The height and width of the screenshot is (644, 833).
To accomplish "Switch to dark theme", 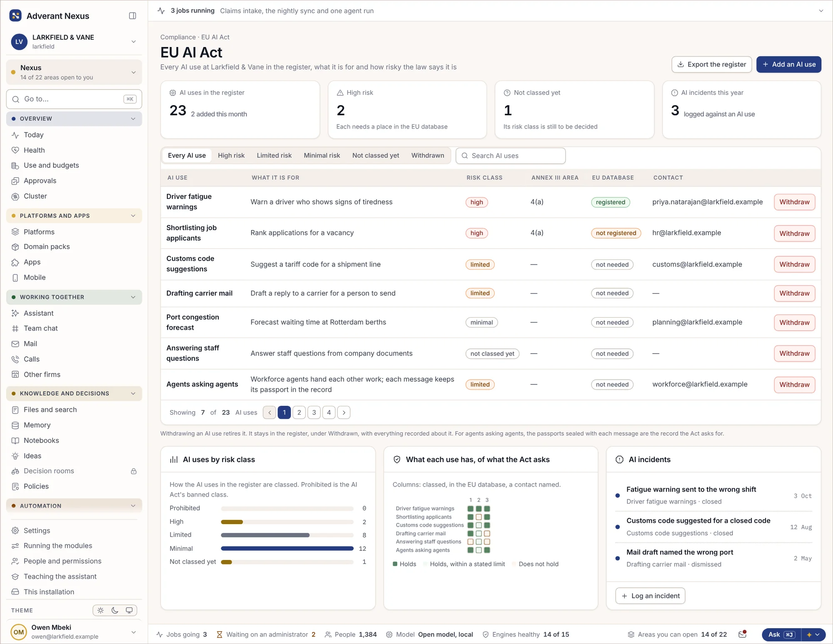I will (115, 610).
